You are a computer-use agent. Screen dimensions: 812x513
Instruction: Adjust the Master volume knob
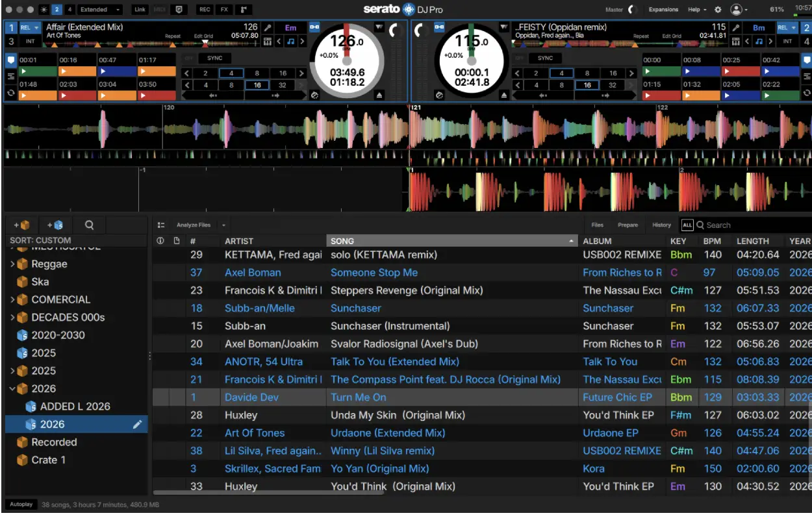633,10
